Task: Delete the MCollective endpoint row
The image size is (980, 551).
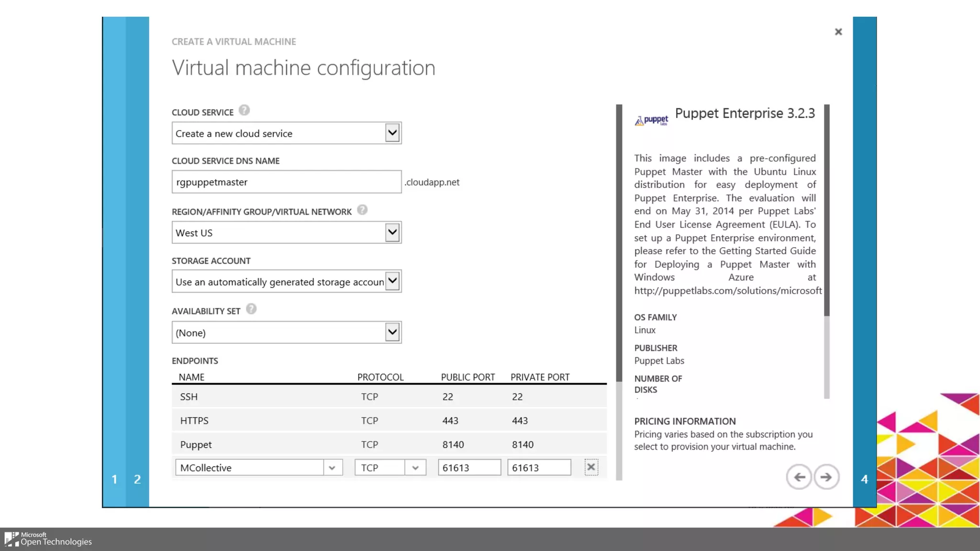Action: coord(591,467)
